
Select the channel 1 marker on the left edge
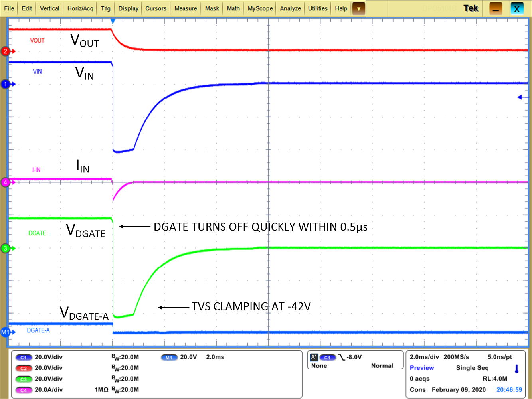(x=5, y=84)
